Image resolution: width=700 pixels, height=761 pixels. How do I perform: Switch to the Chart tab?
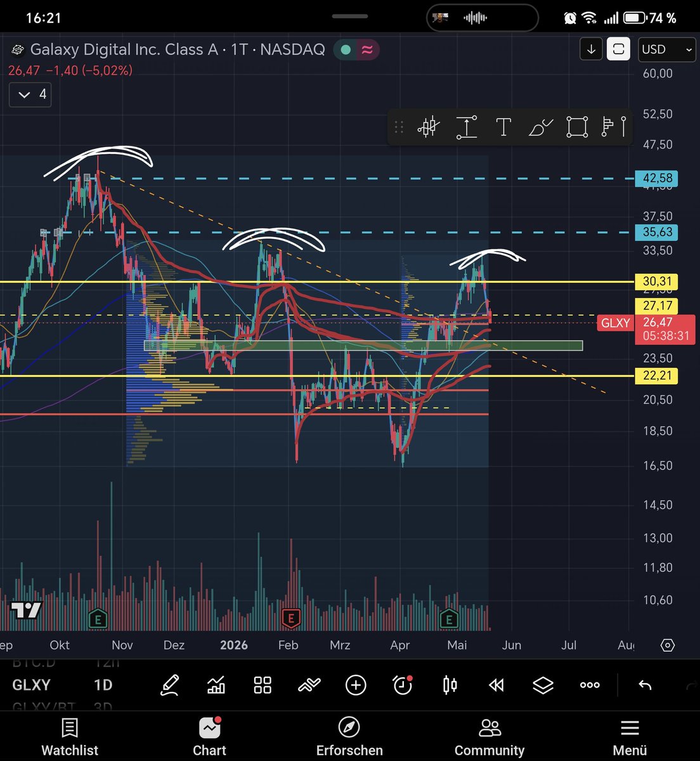click(209, 738)
